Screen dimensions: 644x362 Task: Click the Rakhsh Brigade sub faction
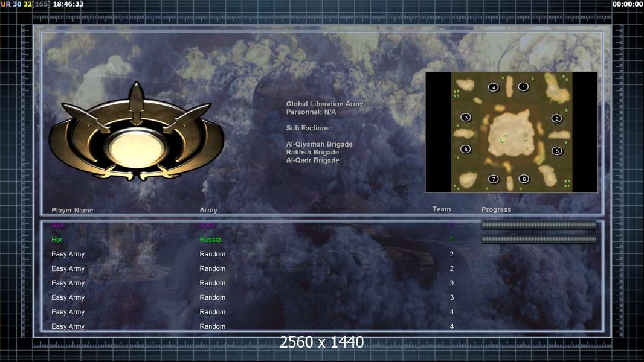312,152
